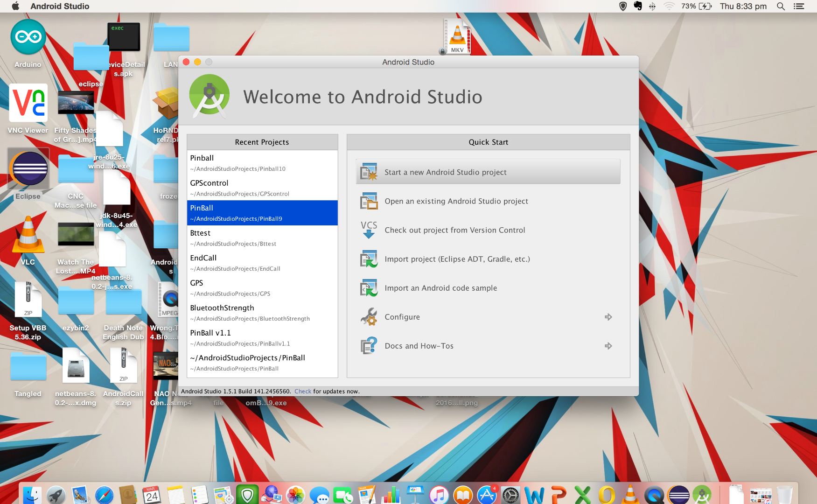Click the Bluetooth menu bar icon
Screen dimensions: 817x504
click(652, 6)
